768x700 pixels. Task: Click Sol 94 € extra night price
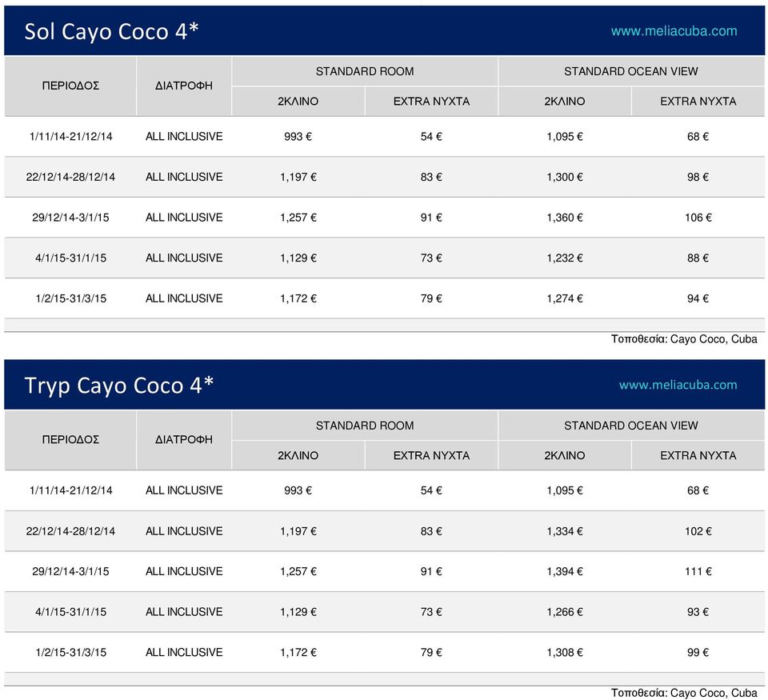[698, 299]
